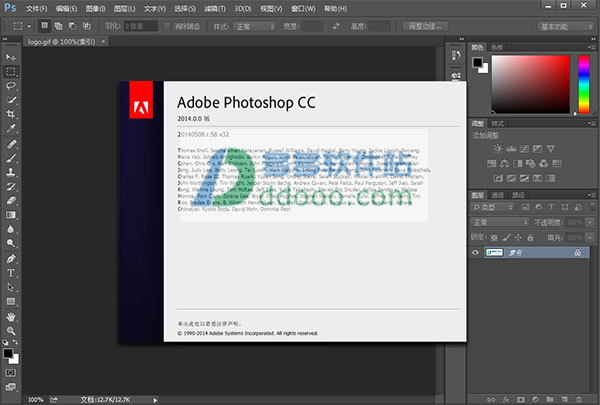Open the marquee tool preset picker arrow
The width and height of the screenshot is (600, 405).
(x=29, y=26)
